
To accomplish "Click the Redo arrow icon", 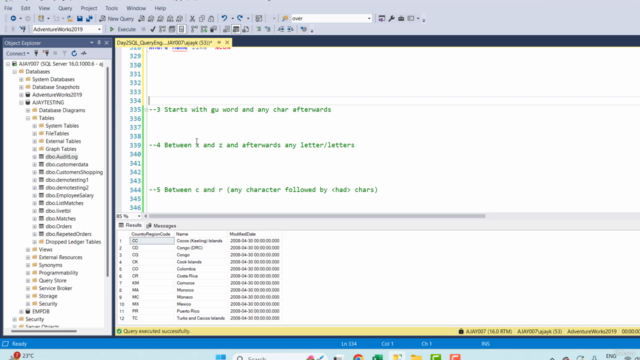I will point(240,18).
